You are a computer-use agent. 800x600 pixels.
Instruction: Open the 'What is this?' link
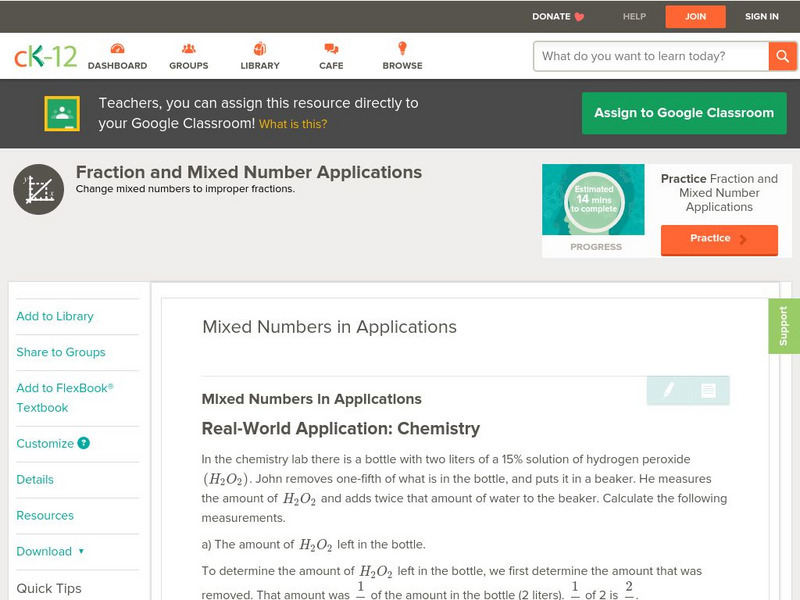pyautogui.click(x=293, y=124)
